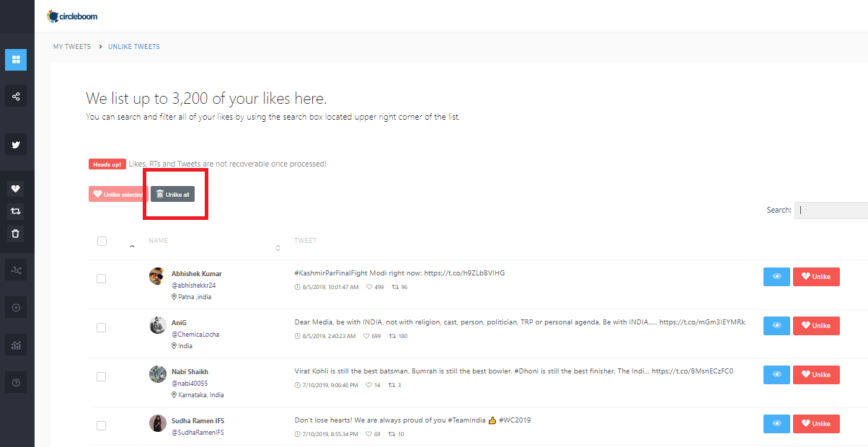Unlike AniG's tweet

tap(816, 326)
